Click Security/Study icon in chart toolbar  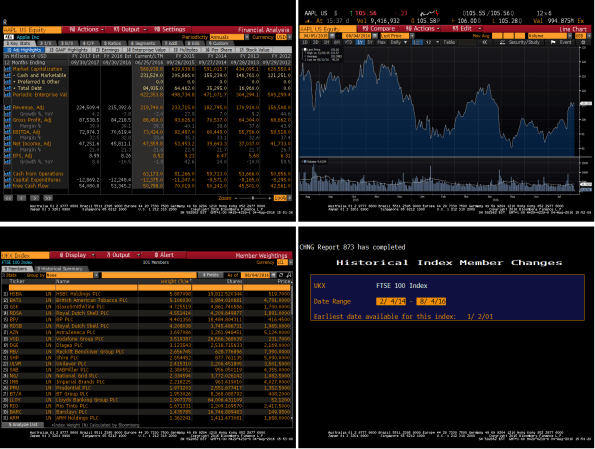pyautogui.click(x=502, y=42)
